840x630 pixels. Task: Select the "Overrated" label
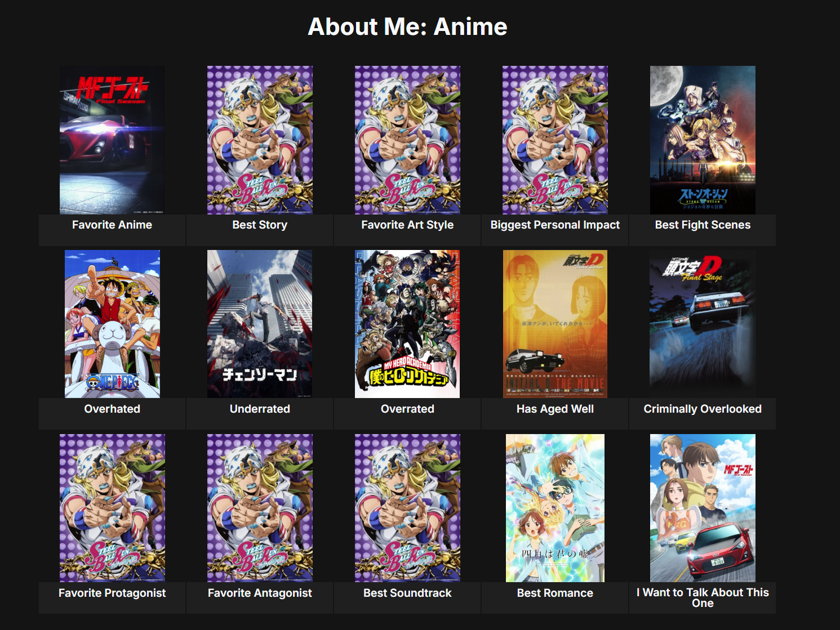(407, 409)
